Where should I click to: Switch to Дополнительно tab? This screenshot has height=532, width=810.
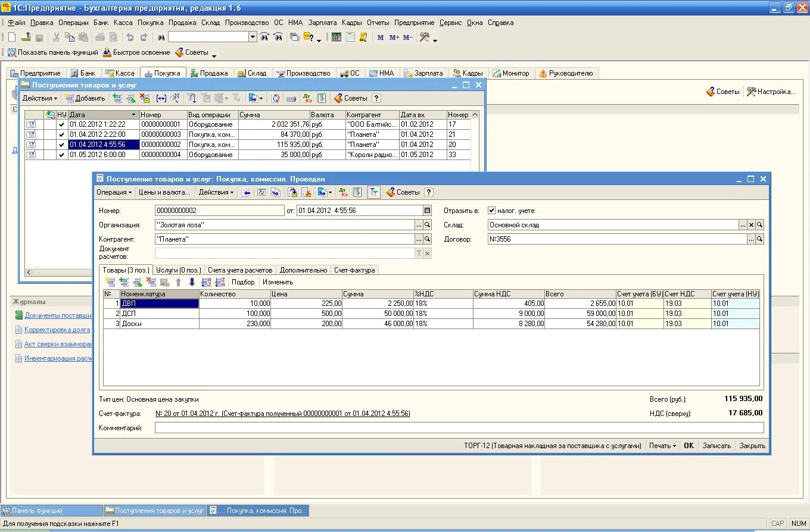(x=304, y=270)
